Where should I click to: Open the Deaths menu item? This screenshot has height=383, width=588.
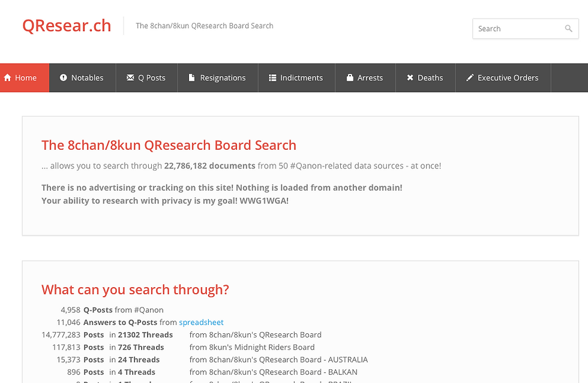coord(425,77)
